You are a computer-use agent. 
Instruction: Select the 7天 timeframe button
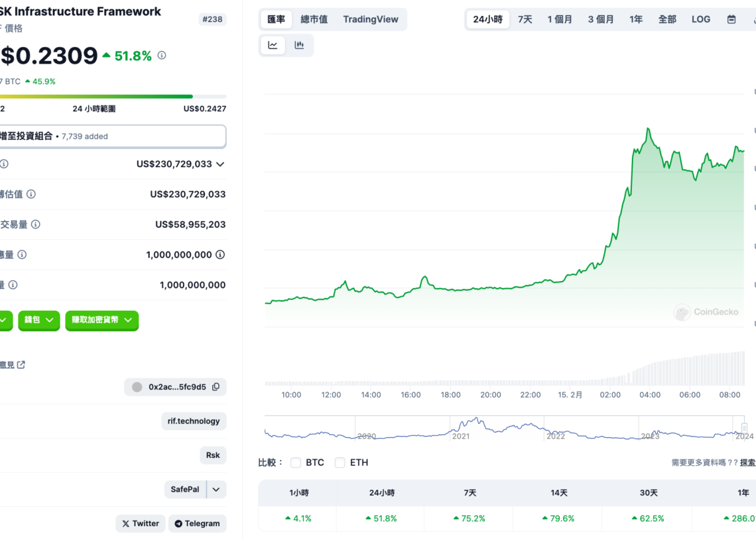click(x=524, y=19)
